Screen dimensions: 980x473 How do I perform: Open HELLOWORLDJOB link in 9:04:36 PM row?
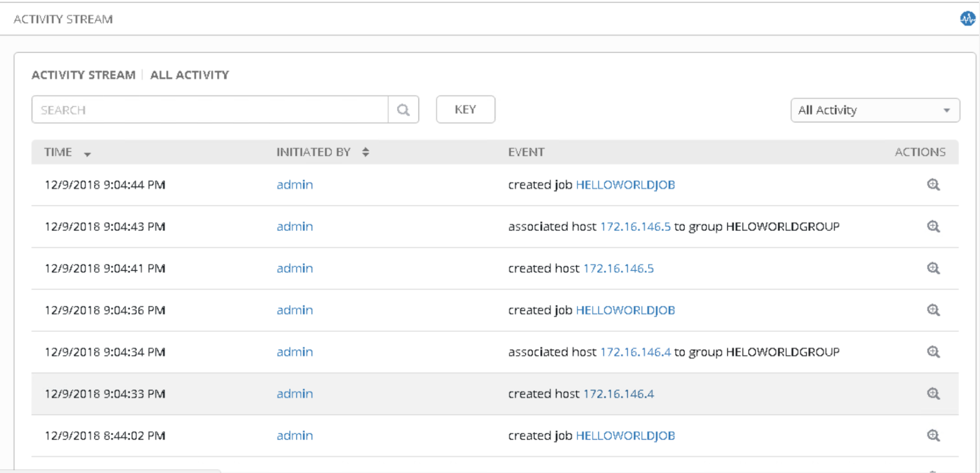pyautogui.click(x=625, y=310)
